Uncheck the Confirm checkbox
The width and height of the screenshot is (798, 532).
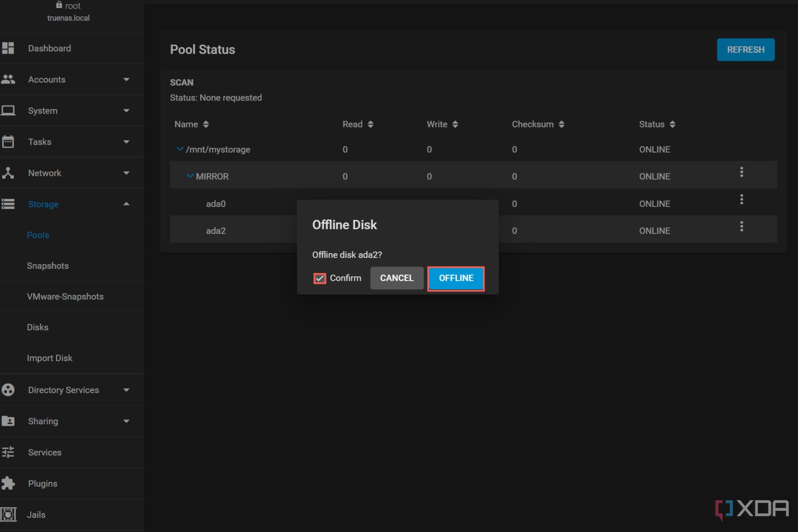(x=320, y=278)
